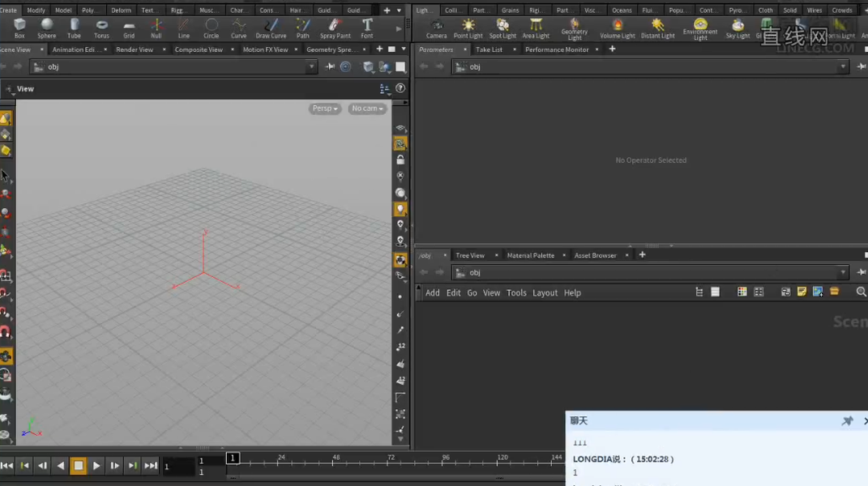Create a Null object
The height and width of the screenshot is (486, 868).
click(x=156, y=28)
